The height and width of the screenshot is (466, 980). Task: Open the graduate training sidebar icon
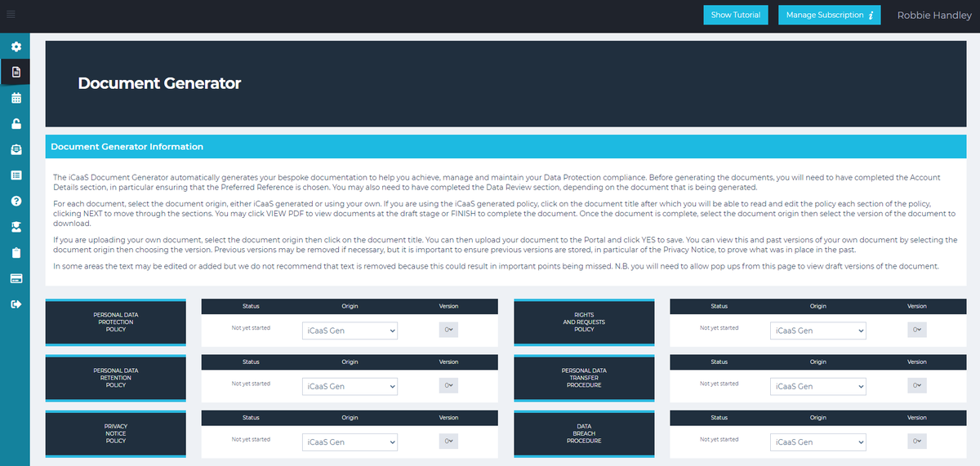(16, 226)
